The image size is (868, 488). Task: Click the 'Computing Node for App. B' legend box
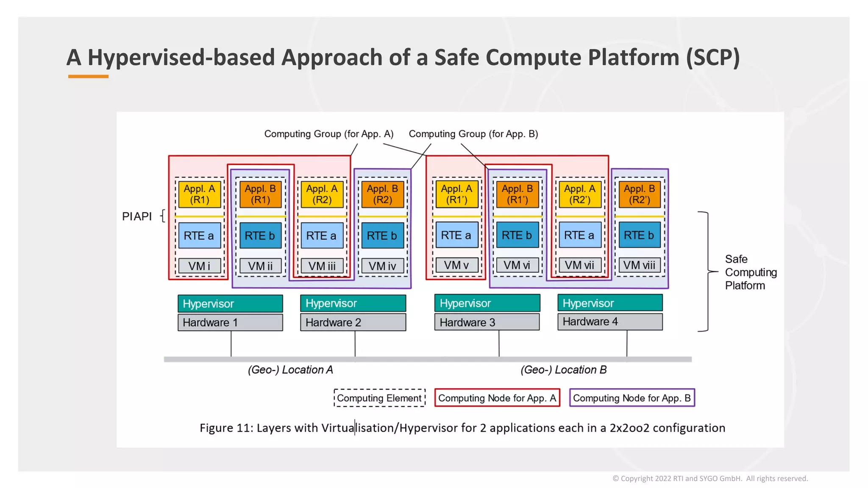pos(632,398)
